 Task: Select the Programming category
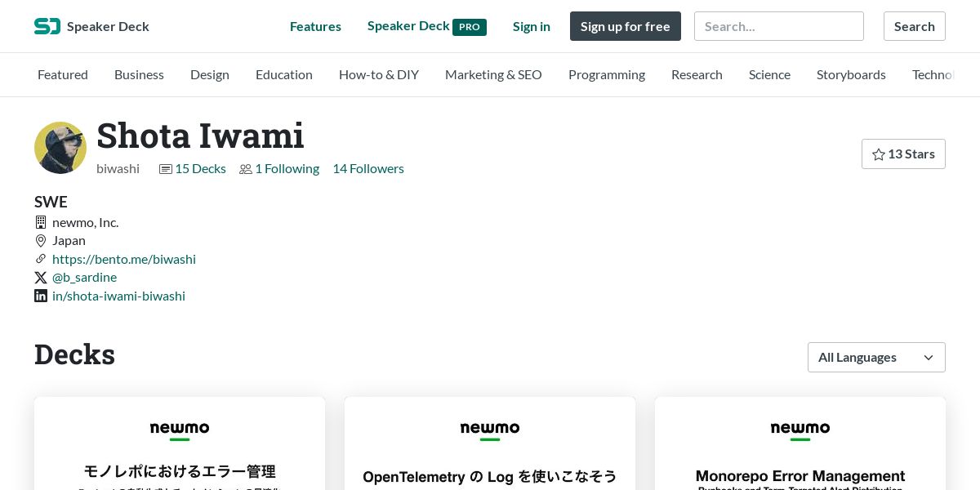coord(607,74)
